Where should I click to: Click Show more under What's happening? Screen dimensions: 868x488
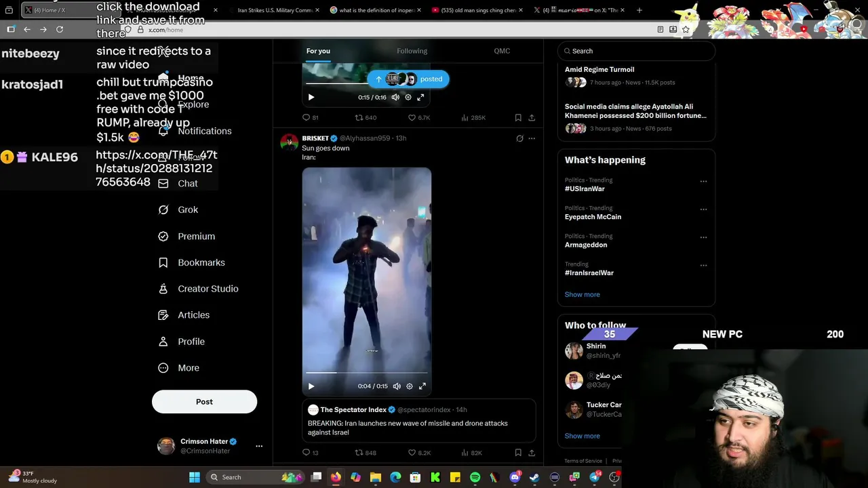tap(582, 295)
